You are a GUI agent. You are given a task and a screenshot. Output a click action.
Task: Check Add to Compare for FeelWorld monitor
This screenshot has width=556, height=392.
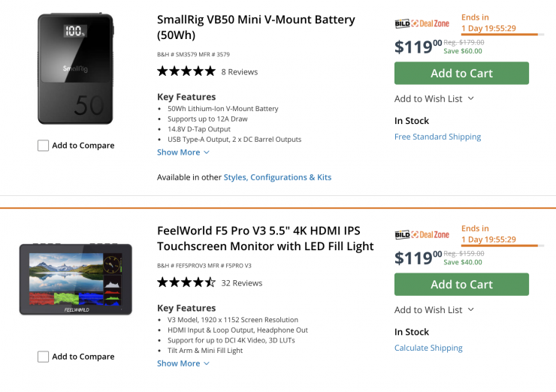(x=44, y=357)
